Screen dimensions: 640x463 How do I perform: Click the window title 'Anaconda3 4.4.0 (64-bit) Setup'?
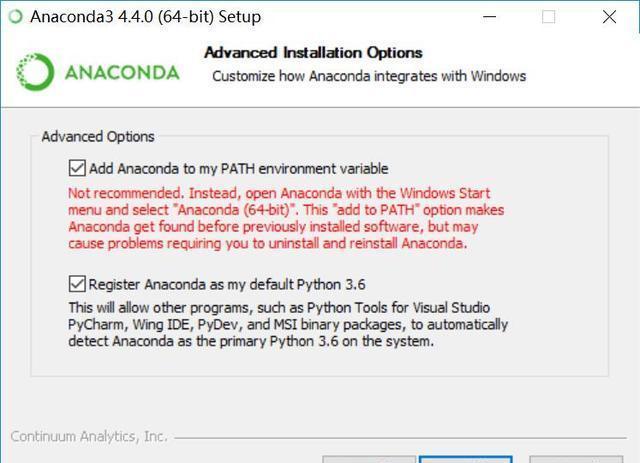[145, 17]
